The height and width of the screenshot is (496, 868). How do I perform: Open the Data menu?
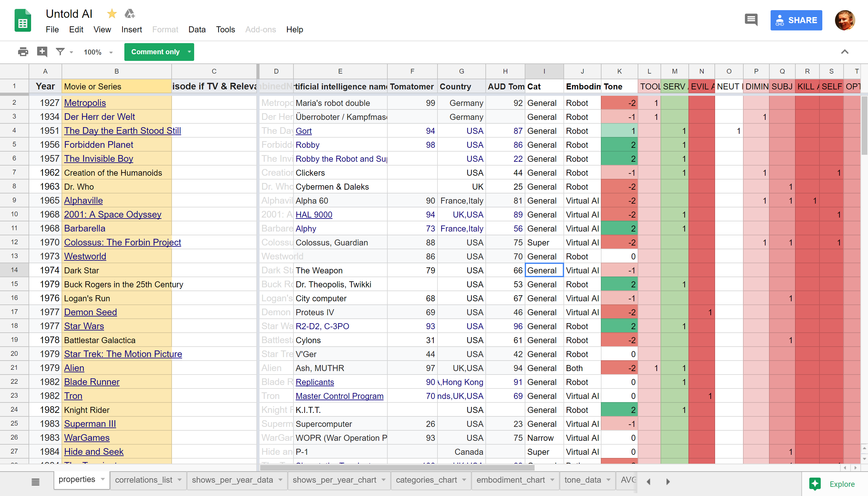pos(197,29)
